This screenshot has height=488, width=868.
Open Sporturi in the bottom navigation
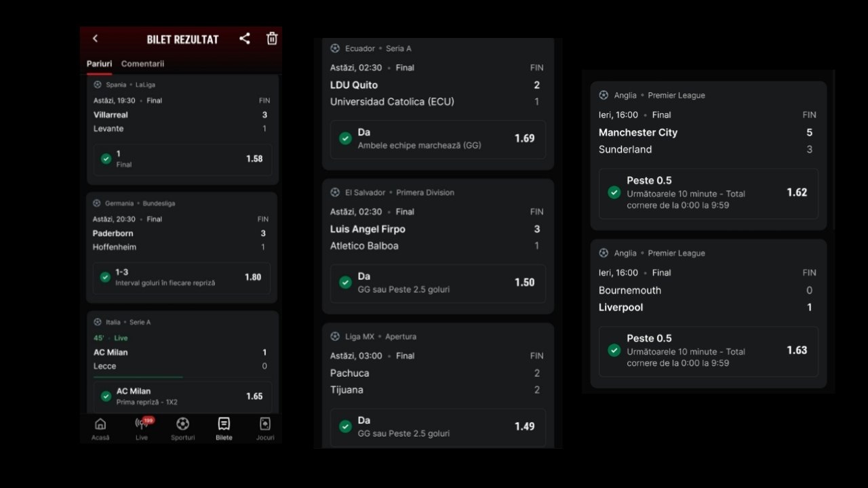tap(182, 429)
